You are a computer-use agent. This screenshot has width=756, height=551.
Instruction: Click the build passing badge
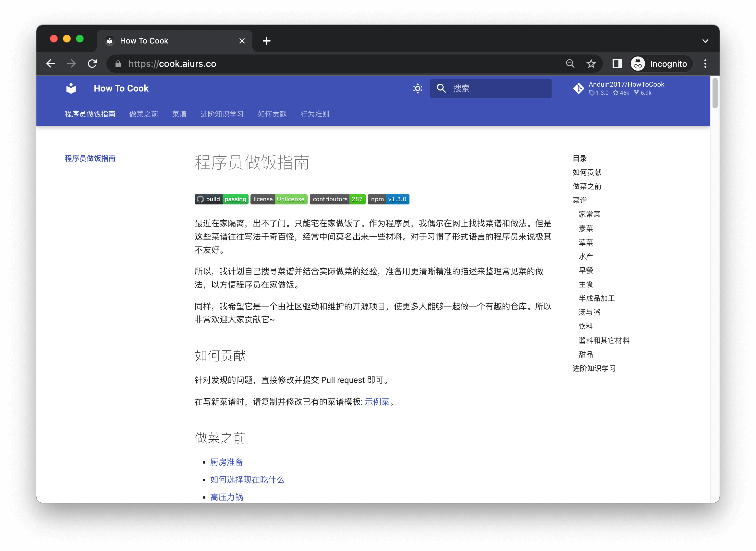[x=222, y=199]
